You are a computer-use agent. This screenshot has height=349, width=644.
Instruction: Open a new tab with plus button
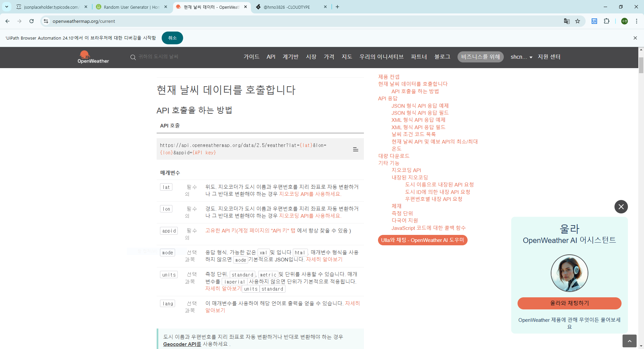click(337, 7)
